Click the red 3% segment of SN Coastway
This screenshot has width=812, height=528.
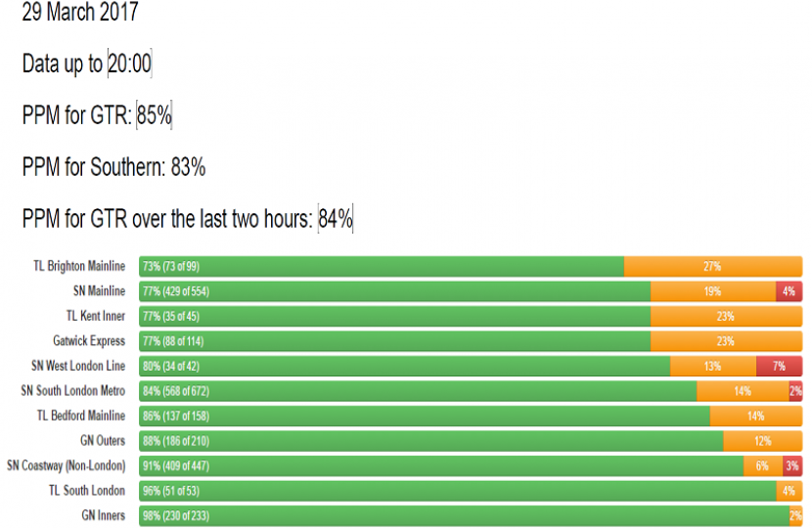[x=792, y=466]
